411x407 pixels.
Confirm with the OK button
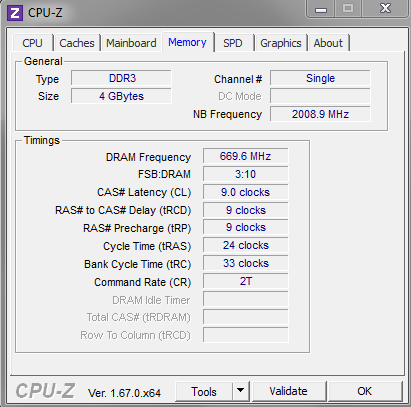tap(365, 391)
